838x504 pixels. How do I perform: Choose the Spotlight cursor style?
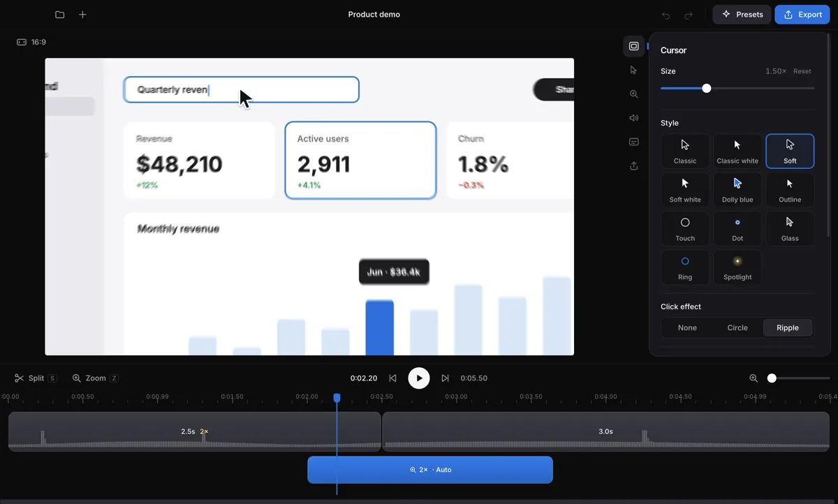click(737, 267)
